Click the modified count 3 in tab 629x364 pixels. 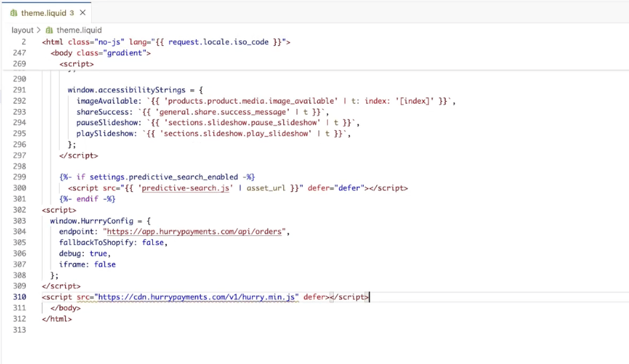72,13
